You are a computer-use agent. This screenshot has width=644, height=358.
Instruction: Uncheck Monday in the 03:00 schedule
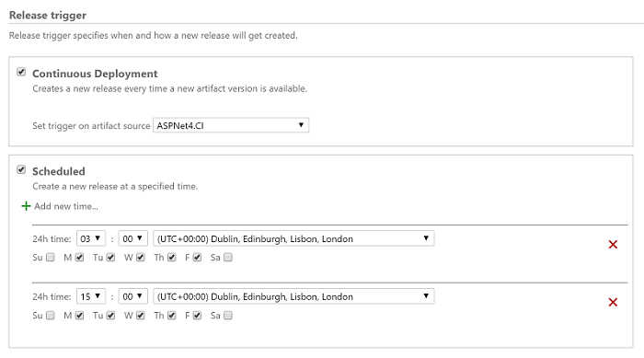80,258
